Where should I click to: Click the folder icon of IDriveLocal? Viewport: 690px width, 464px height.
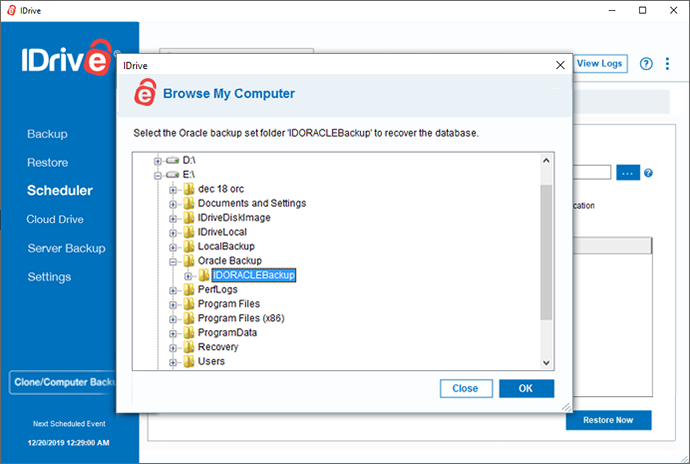(x=189, y=232)
